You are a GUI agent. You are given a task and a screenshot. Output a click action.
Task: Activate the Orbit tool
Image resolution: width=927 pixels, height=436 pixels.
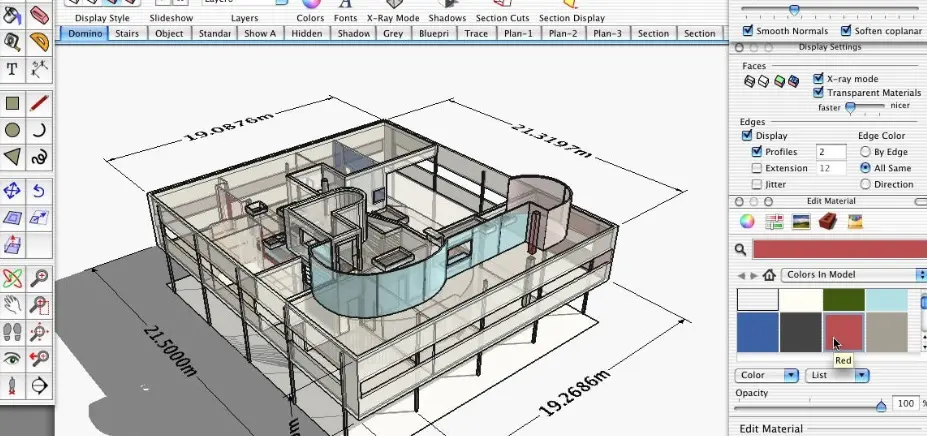click(12, 277)
